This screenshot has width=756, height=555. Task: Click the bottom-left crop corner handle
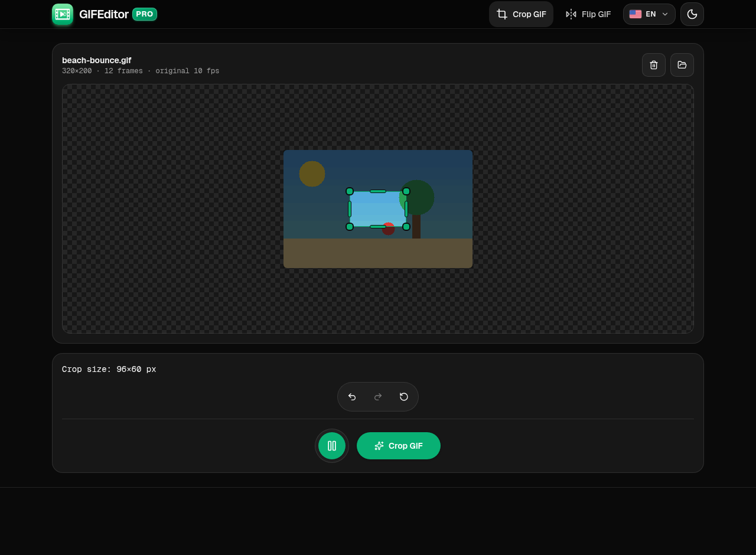coord(350,227)
